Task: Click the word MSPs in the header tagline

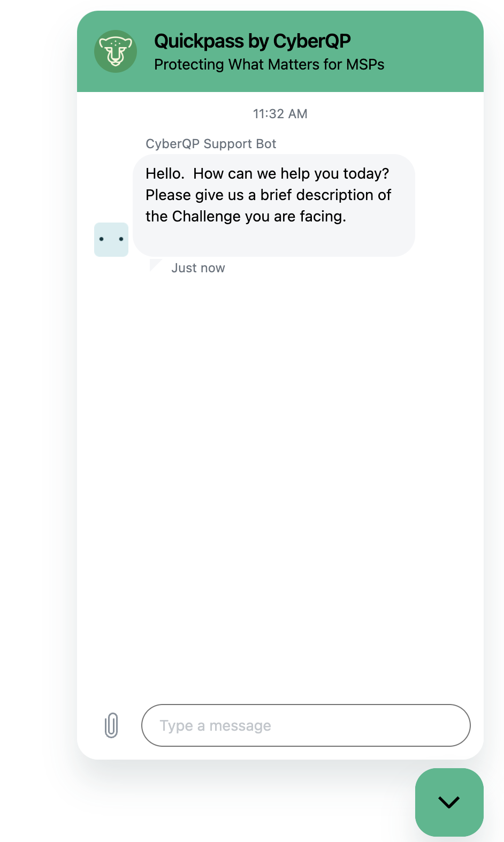Action: [x=365, y=65]
